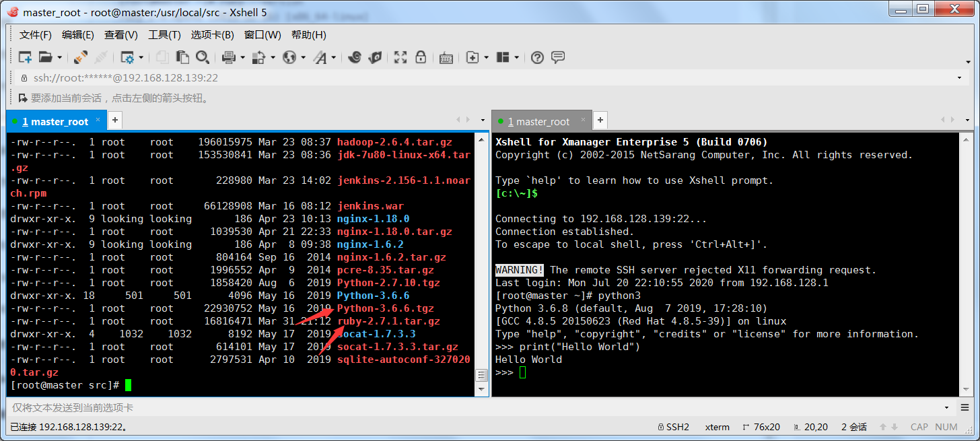This screenshot has width=980, height=441.
Task: Click 76x20 terminal size in status bar
Action: click(x=761, y=427)
